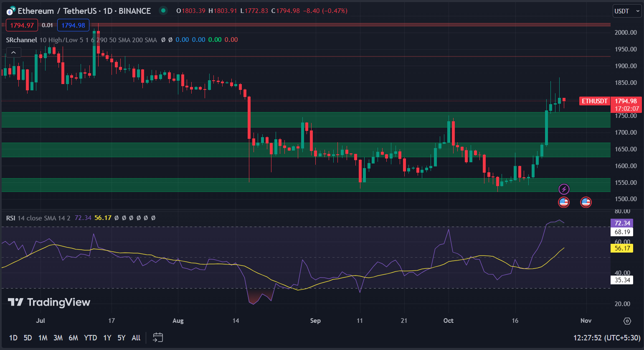Open the go-to-date calendar icon
The width and height of the screenshot is (644, 350).
(158, 337)
